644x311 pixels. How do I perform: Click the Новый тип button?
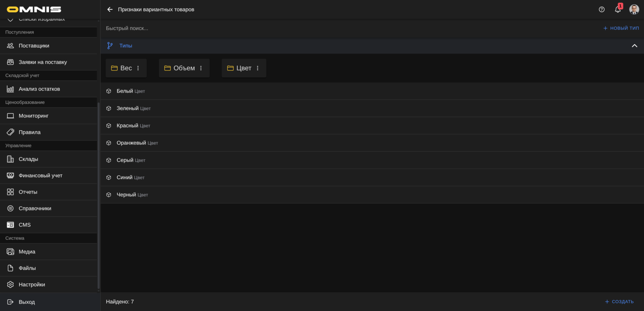(621, 28)
